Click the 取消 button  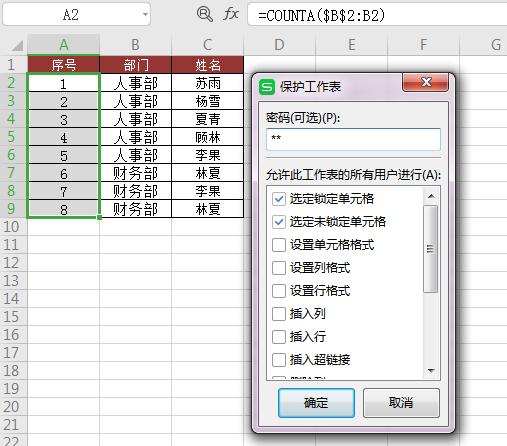click(401, 403)
